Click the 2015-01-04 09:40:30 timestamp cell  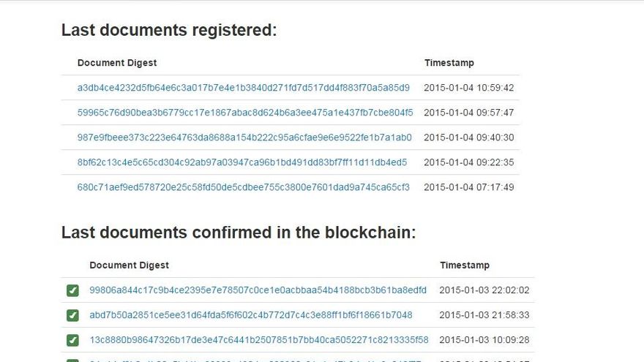point(469,137)
